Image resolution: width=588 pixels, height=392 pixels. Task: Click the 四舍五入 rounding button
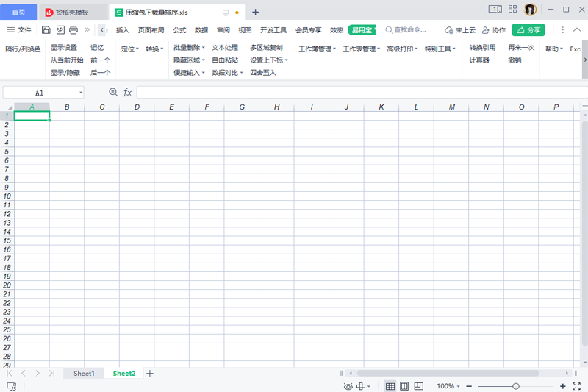[262, 73]
